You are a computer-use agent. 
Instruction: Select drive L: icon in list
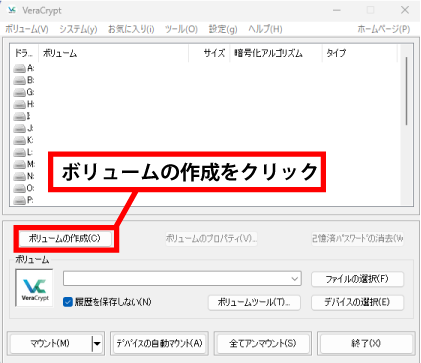19,153
